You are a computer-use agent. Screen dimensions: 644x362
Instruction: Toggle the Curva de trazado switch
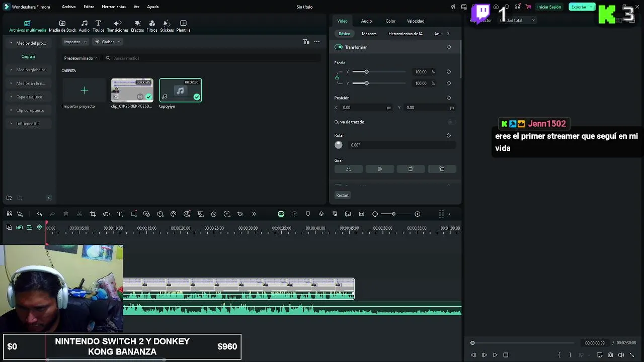(x=452, y=122)
